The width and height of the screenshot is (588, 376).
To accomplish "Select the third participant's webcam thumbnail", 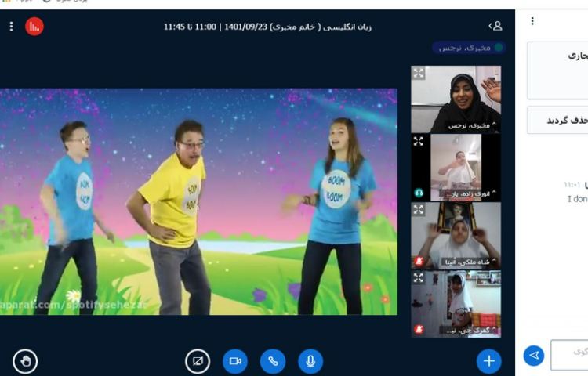I will coord(456,233).
